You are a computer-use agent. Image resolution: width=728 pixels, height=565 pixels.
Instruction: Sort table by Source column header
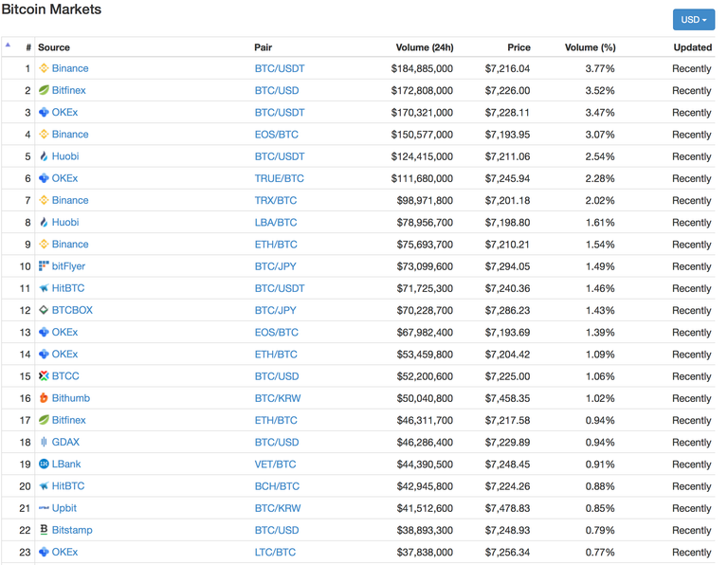[x=54, y=47]
